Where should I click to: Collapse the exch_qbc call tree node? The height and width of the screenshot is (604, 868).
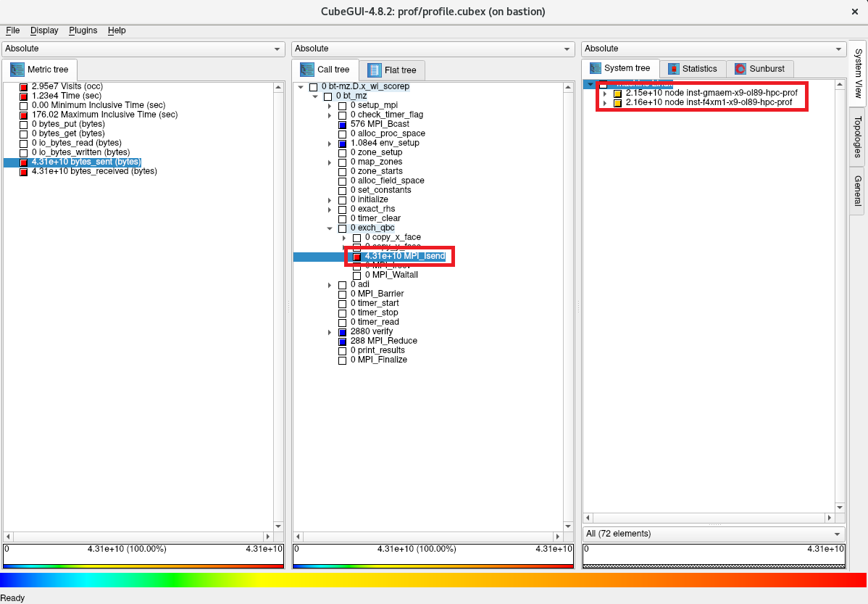(330, 228)
